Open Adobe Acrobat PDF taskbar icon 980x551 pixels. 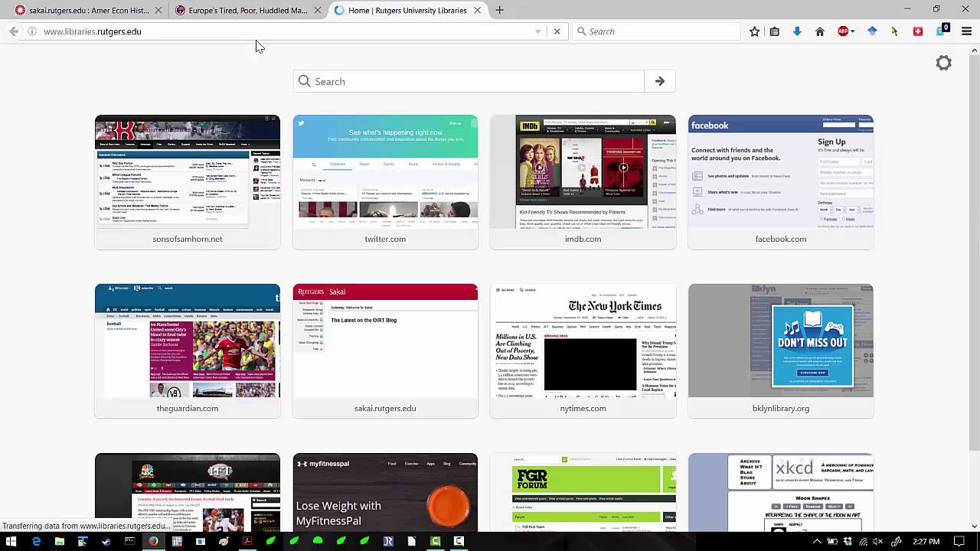247,541
